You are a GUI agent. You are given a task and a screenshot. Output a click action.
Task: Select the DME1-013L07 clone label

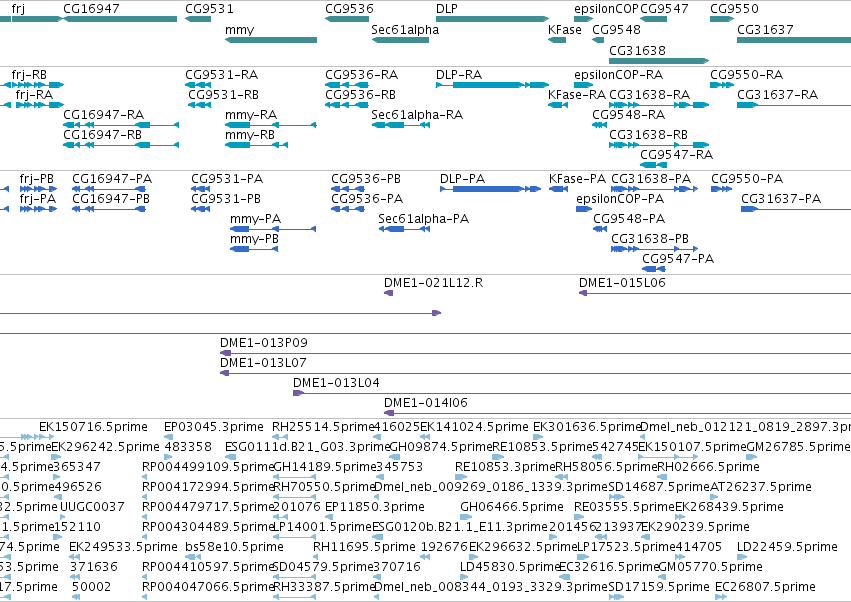(263, 363)
